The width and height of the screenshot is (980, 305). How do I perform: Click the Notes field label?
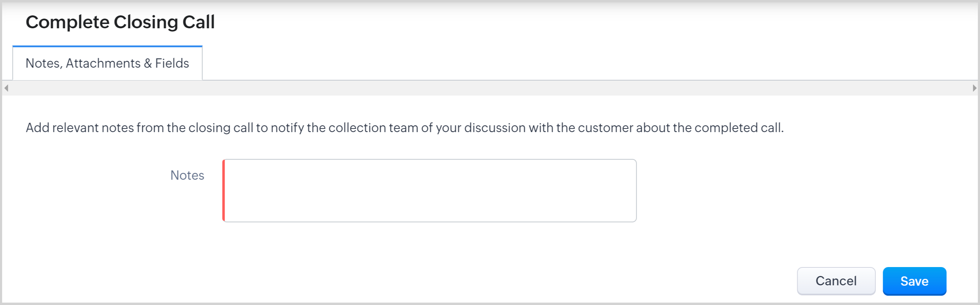[x=187, y=175]
